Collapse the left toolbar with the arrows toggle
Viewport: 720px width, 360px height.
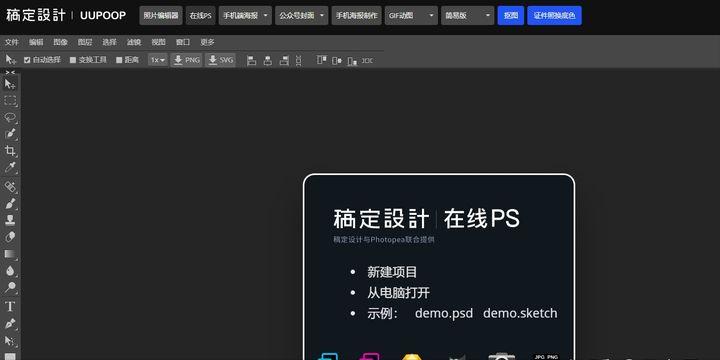click(10, 73)
